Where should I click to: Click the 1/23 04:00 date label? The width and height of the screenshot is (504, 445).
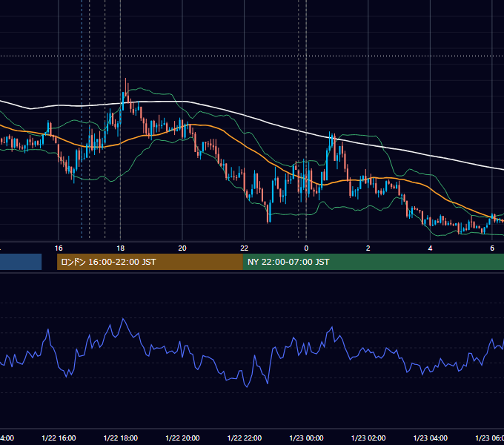pyautogui.click(x=431, y=438)
